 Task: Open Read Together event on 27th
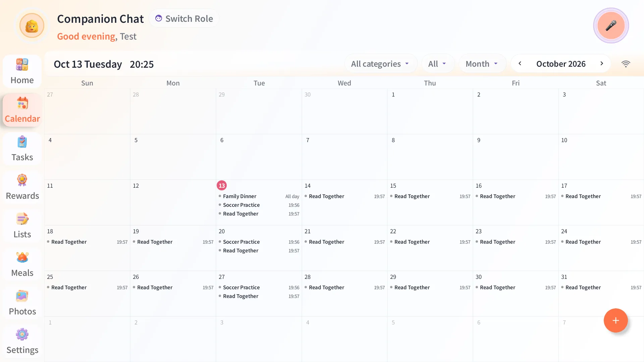(259, 296)
